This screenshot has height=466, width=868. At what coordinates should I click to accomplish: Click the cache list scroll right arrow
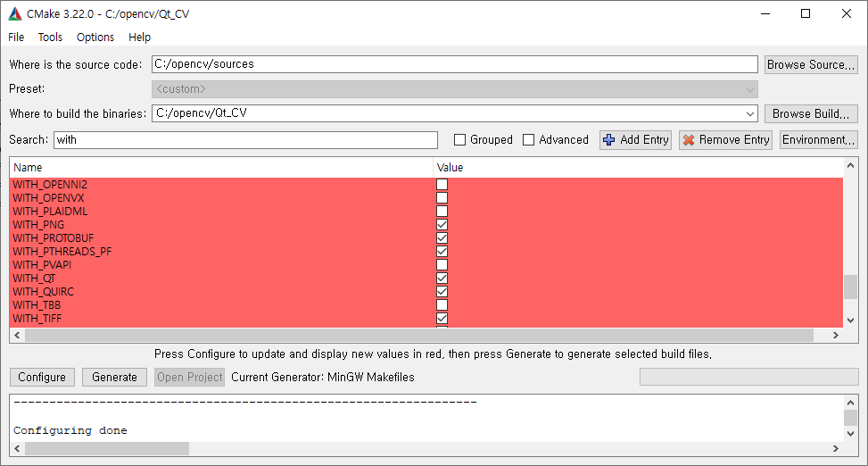pos(835,336)
